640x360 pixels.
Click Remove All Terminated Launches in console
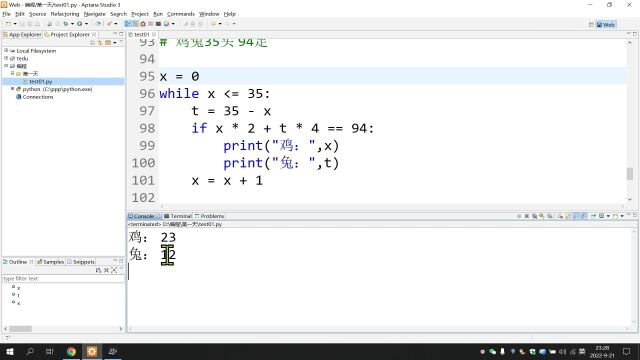534,216
